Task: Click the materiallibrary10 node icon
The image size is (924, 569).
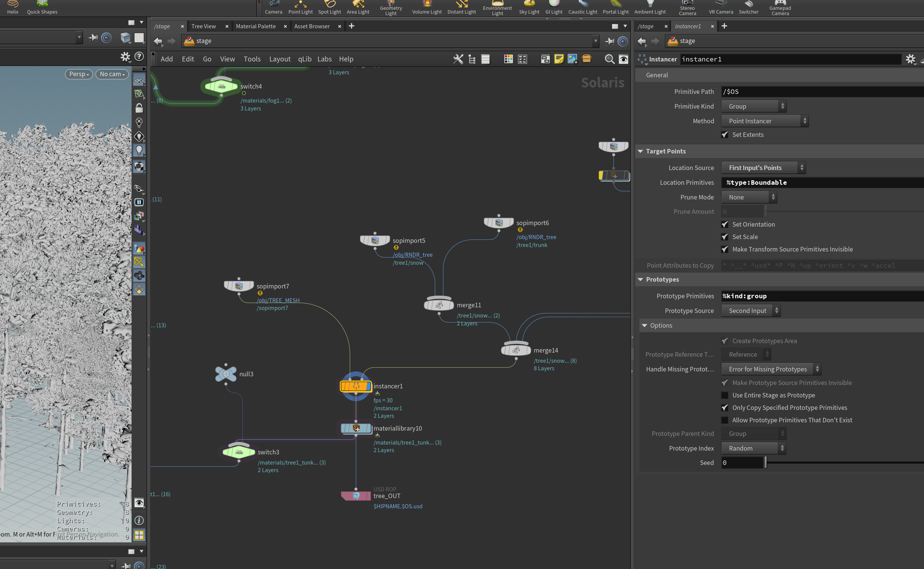Action: click(356, 428)
